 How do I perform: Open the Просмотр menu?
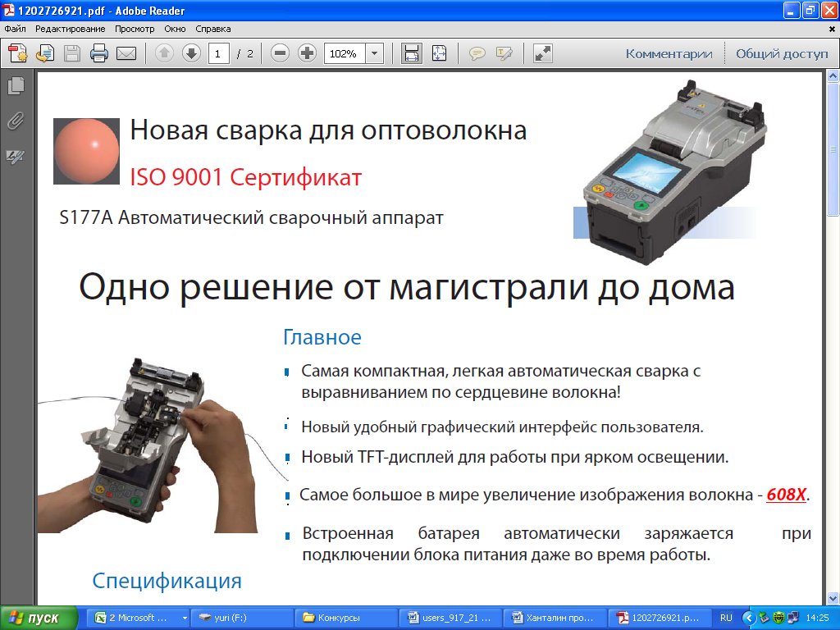(135, 29)
